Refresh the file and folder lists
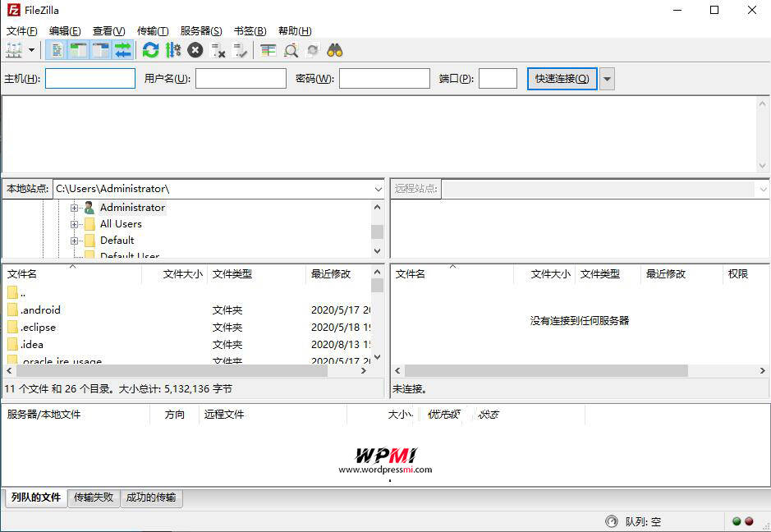This screenshot has width=771, height=532. pyautogui.click(x=150, y=49)
